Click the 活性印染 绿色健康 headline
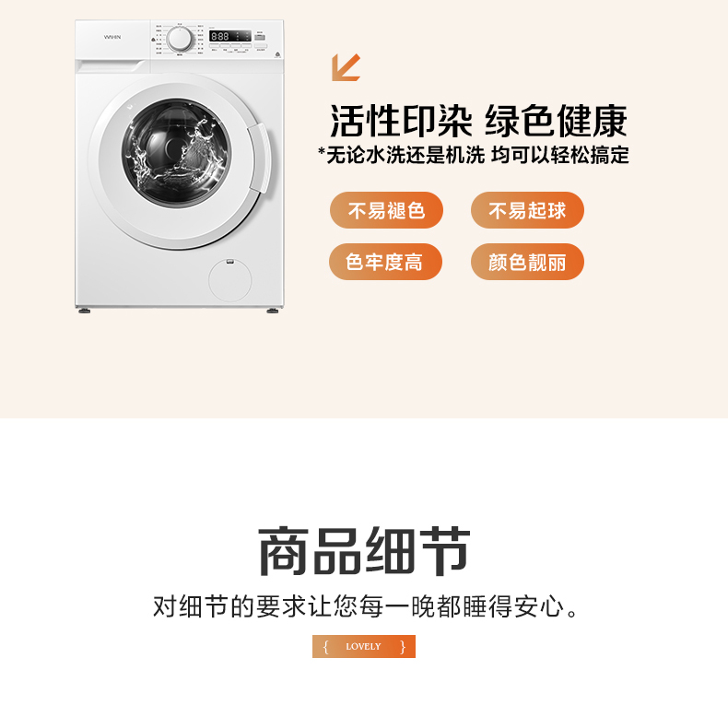The image size is (728, 717). [478, 122]
